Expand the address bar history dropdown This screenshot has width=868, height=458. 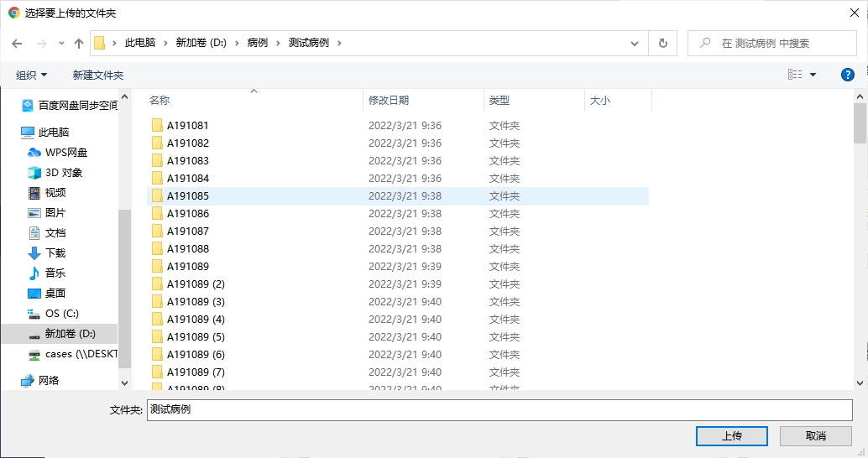pyautogui.click(x=635, y=44)
